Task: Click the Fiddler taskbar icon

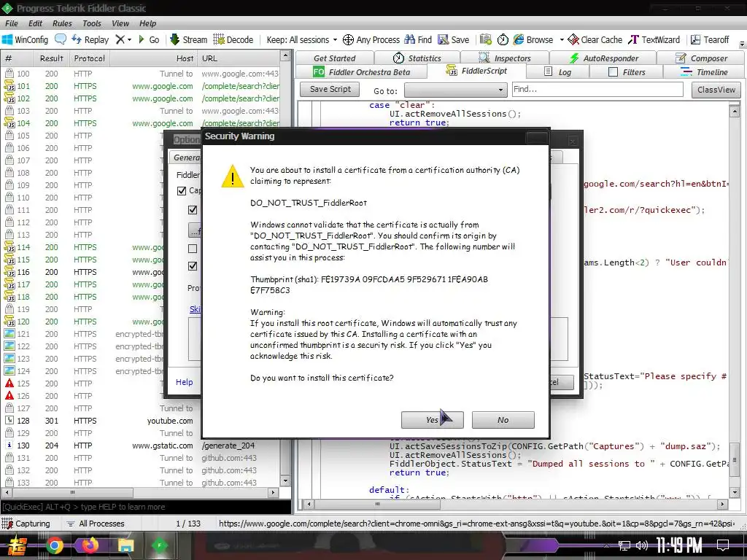Action: click(160, 545)
